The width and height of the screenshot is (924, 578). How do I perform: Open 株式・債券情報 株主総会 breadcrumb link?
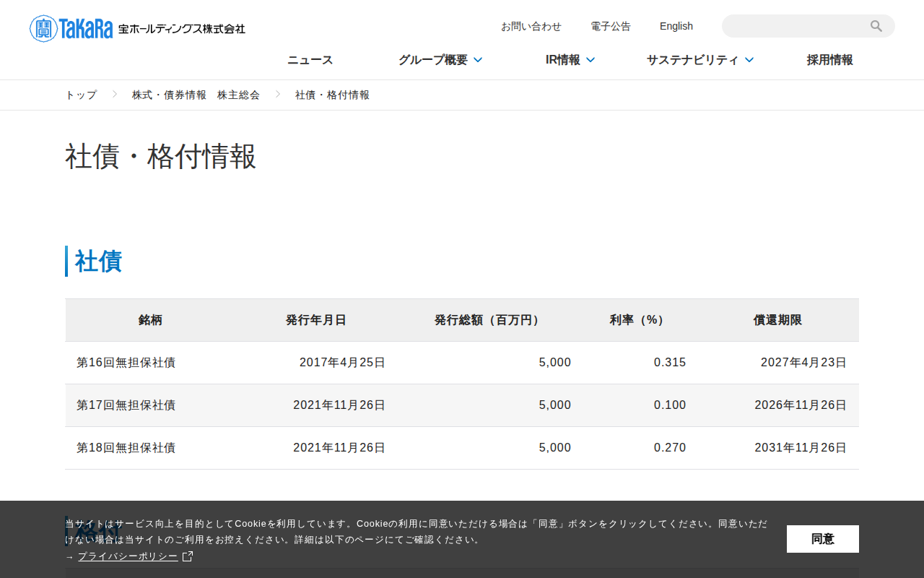196,95
